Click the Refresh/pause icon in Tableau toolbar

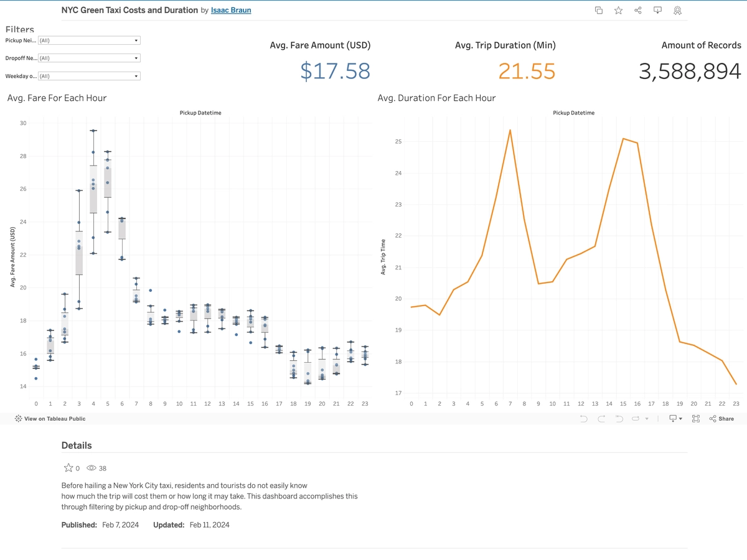tap(636, 419)
